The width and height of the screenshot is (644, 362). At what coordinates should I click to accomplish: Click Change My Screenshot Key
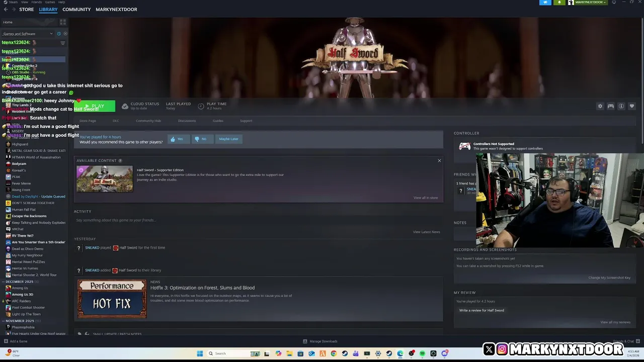coord(609,278)
